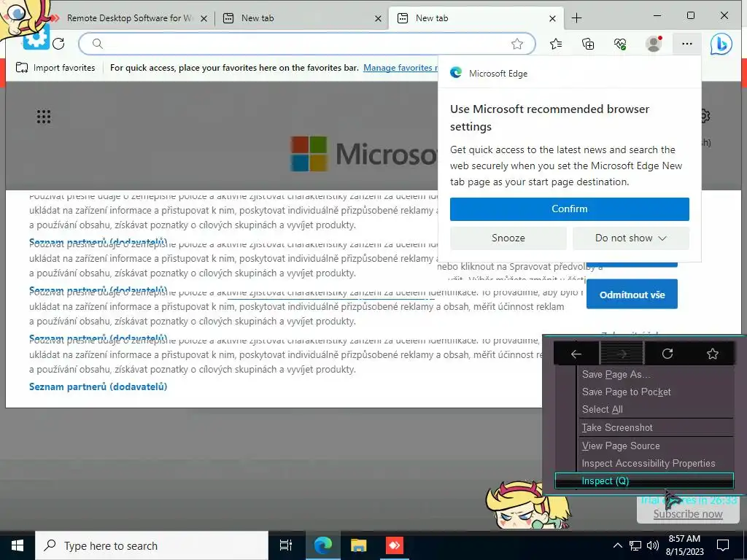Screen dimensions: 747x560
Task: Choose Inspect (Q) in context menu
Action: pyautogui.click(x=644, y=481)
